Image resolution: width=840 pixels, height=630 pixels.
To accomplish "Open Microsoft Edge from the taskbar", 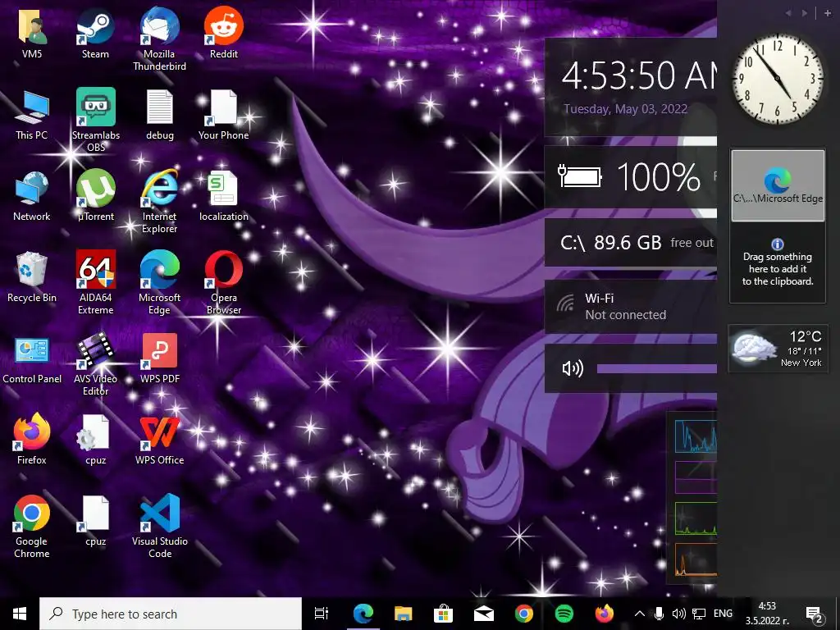I will (363, 614).
